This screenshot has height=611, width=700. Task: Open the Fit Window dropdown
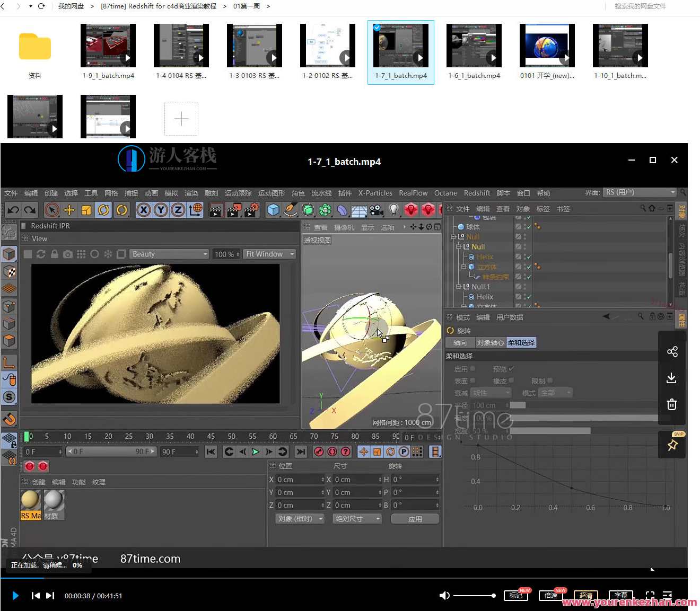pos(269,254)
